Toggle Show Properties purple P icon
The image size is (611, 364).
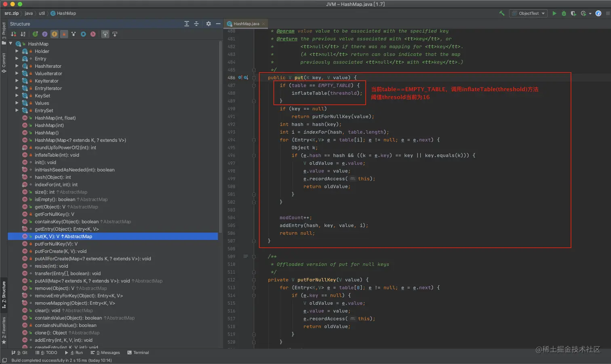[45, 34]
